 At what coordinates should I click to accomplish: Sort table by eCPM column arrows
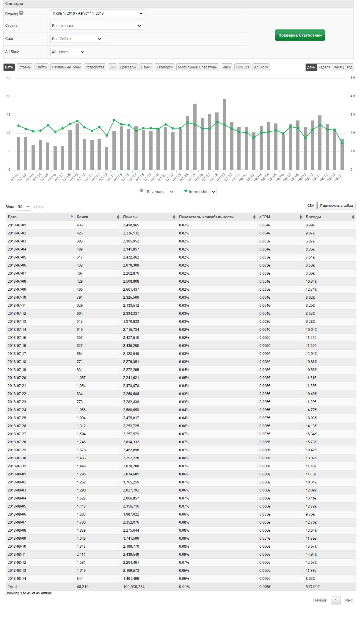301,217
